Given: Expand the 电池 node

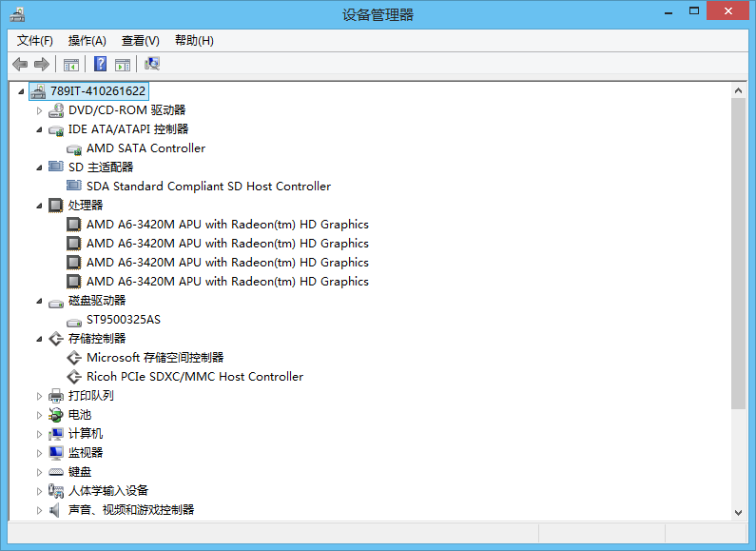Looking at the screenshot, I should click(40, 415).
